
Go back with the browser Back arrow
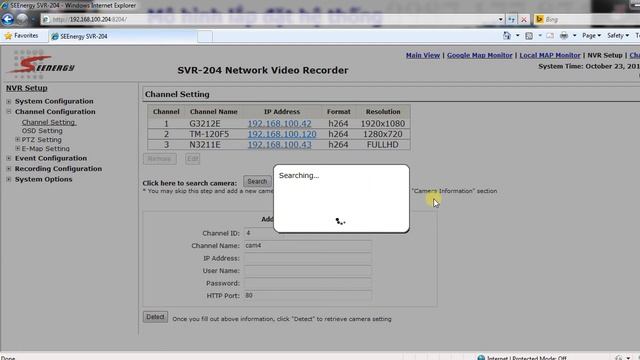[7, 19]
